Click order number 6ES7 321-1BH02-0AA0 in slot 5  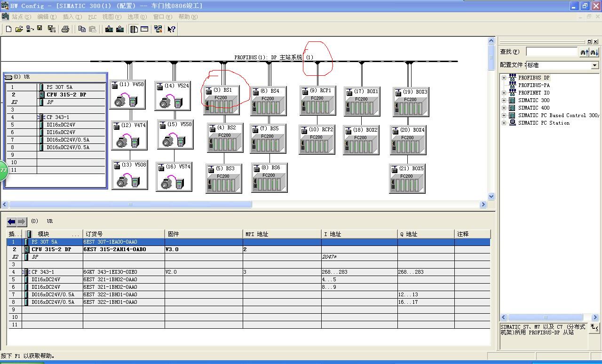click(x=110, y=279)
